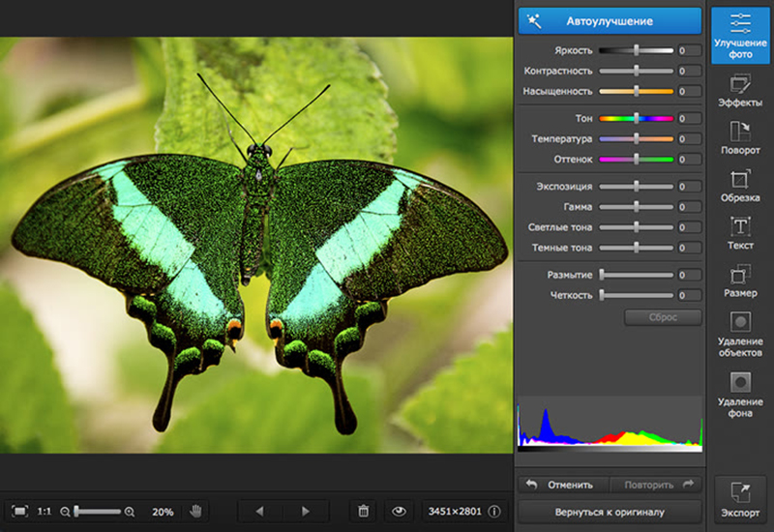Click the trash delete icon
Image resolution: width=774 pixels, height=532 pixels.
click(x=364, y=511)
